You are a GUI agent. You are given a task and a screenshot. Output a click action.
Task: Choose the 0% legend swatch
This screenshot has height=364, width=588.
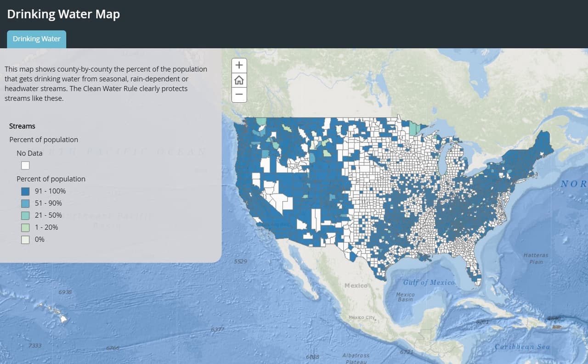[x=25, y=239]
